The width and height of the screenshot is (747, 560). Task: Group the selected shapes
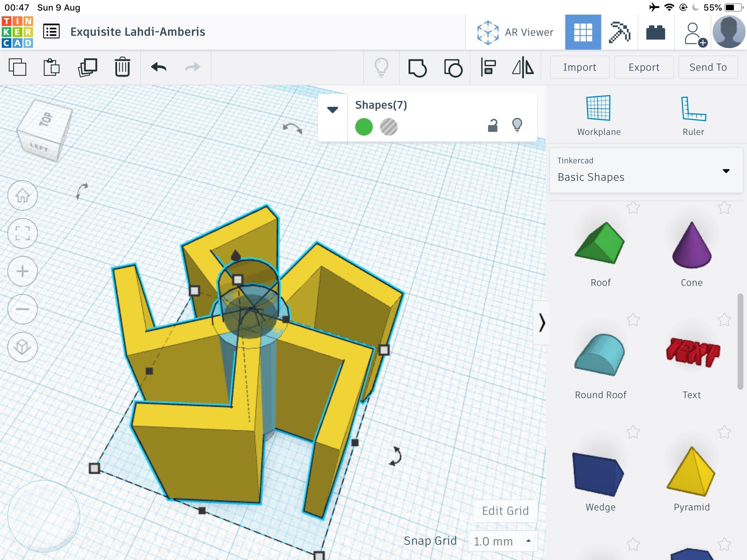(418, 68)
